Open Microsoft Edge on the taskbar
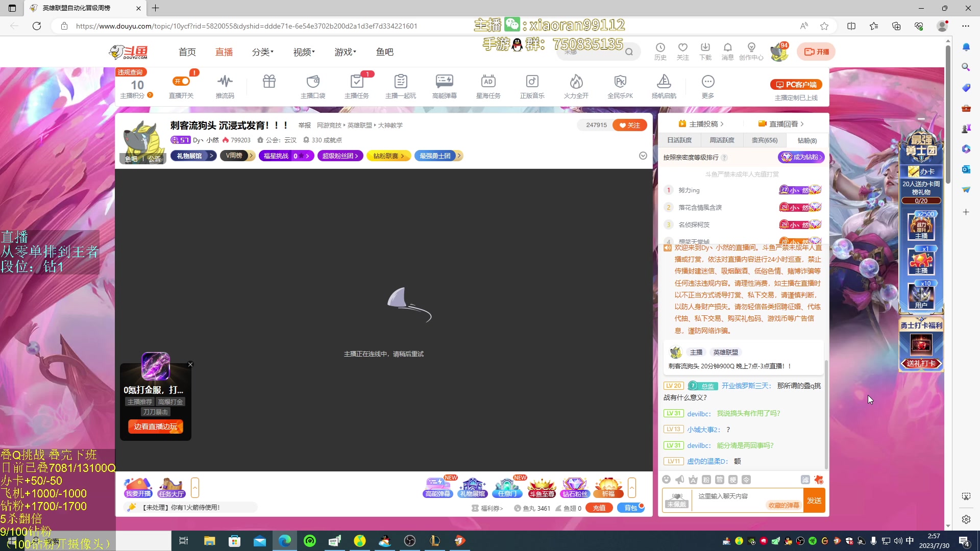The width and height of the screenshot is (980, 551). click(x=285, y=541)
